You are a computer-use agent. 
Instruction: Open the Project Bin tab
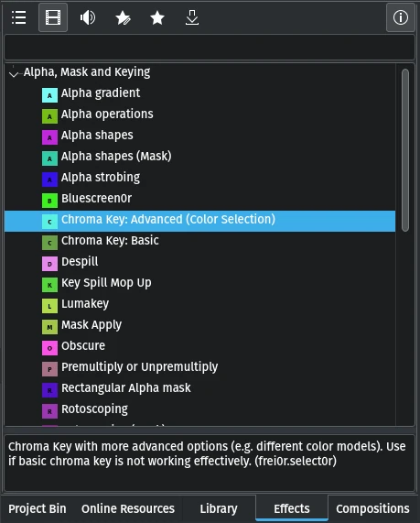(x=38, y=508)
